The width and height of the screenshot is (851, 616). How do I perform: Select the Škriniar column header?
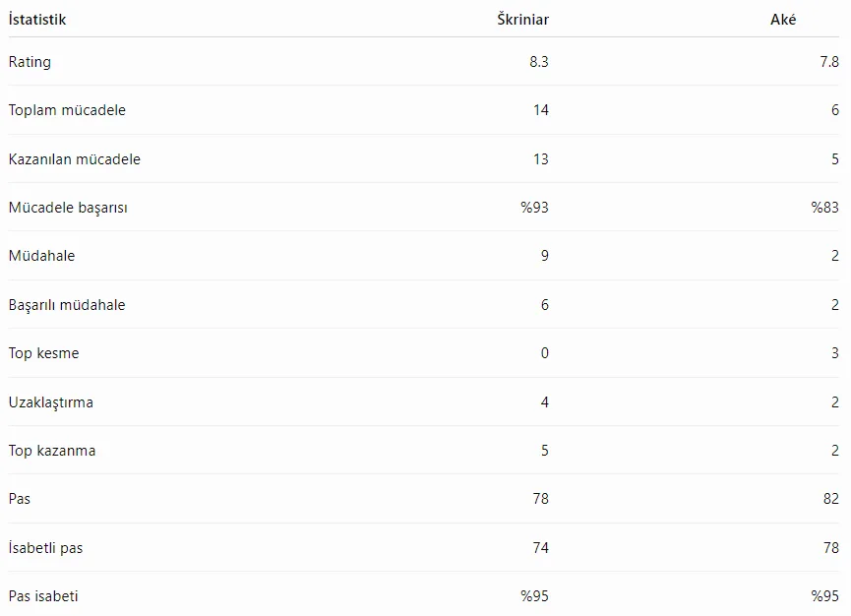click(522, 20)
